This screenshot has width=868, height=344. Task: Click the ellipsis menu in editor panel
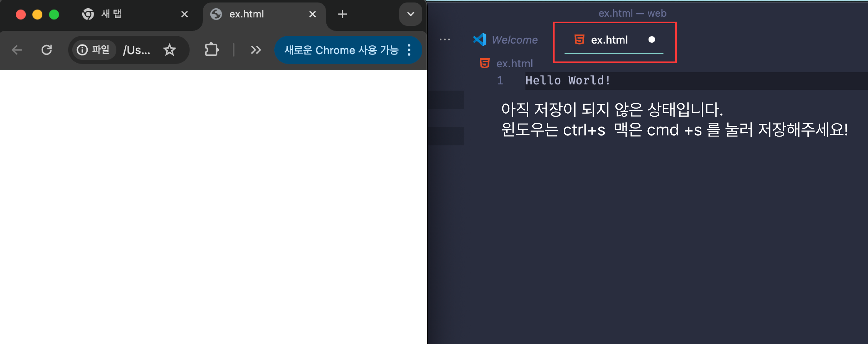pyautogui.click(x=445, y=39)
